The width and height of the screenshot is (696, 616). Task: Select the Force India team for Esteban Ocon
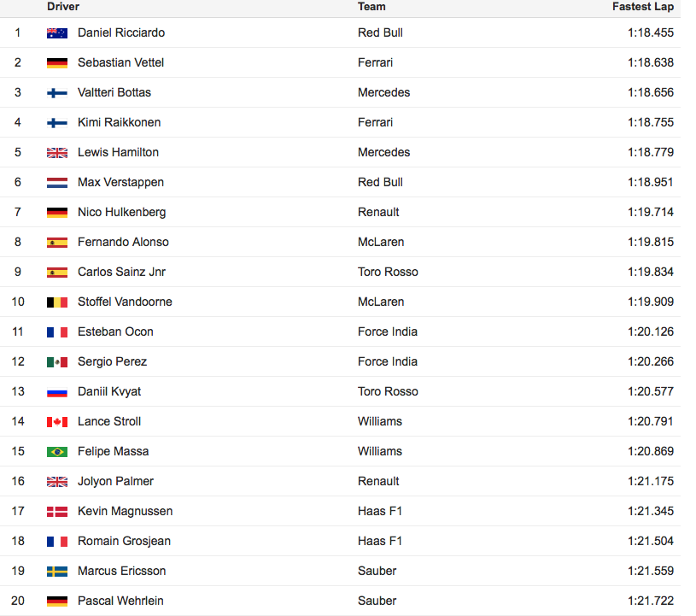tap(388, 331)
